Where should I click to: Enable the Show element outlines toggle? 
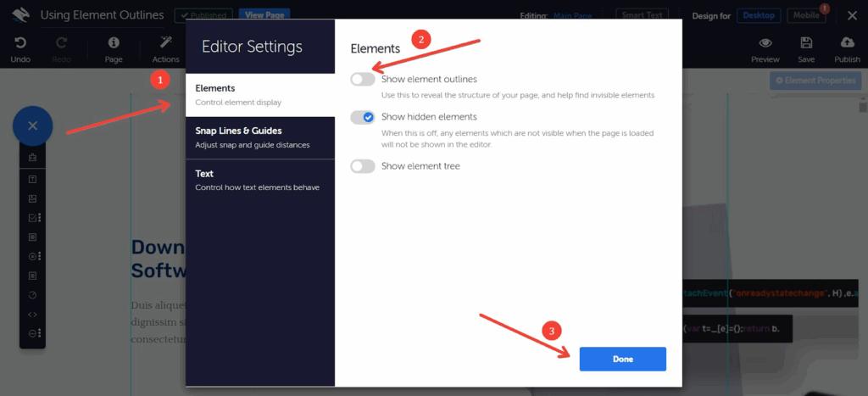(x=363, y=79)
